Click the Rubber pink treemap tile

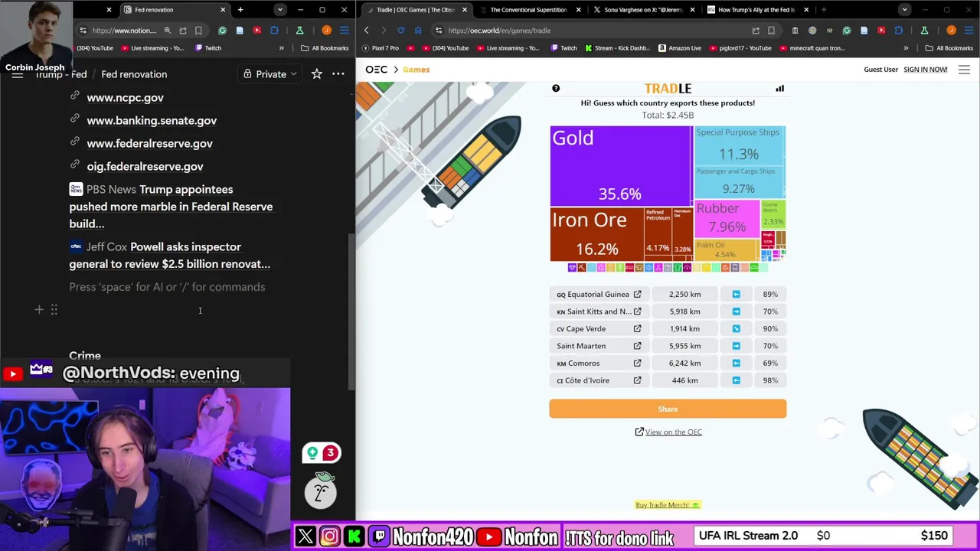coord(727,218)
